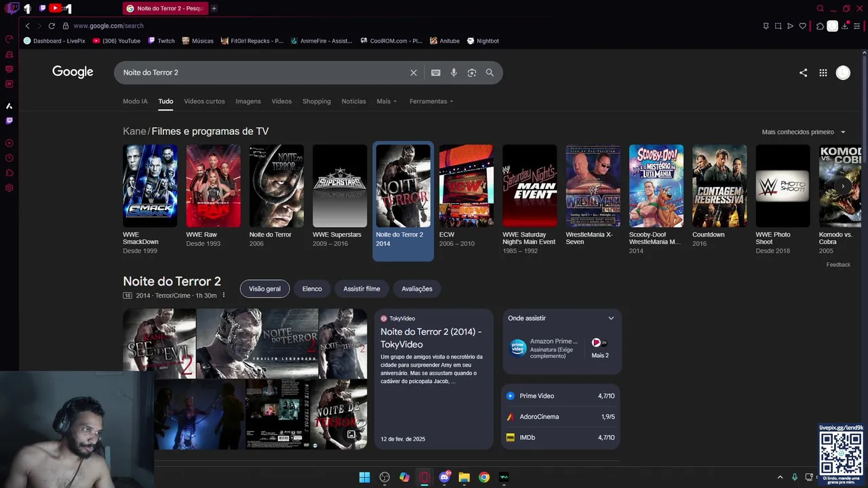Open the extensions cube in toolbar
Image resolution: width=868 pixels, height=488 pixels.
(820, 26)
